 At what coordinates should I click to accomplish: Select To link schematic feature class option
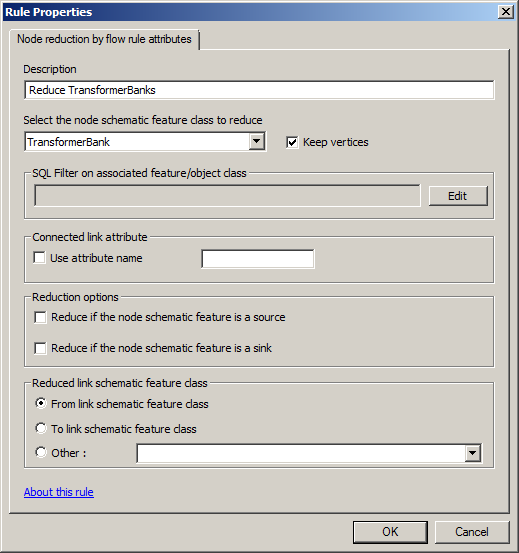coord(41,428)
